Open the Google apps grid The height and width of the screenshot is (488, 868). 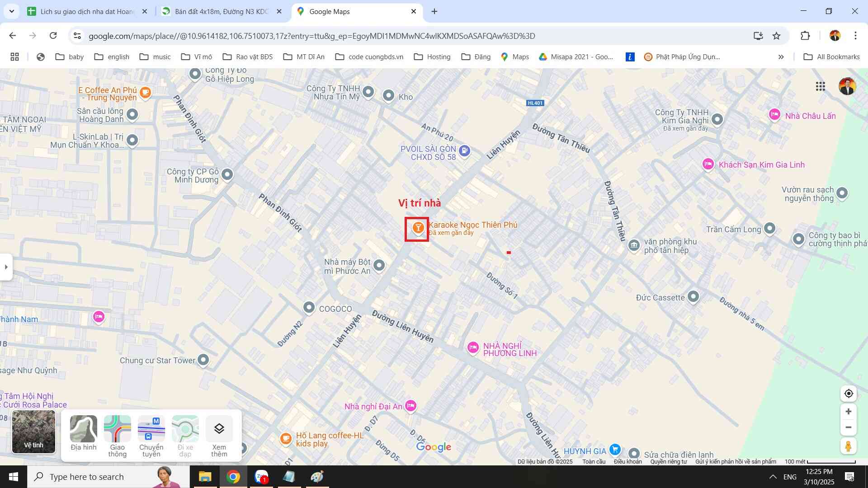tap(820, 86)
